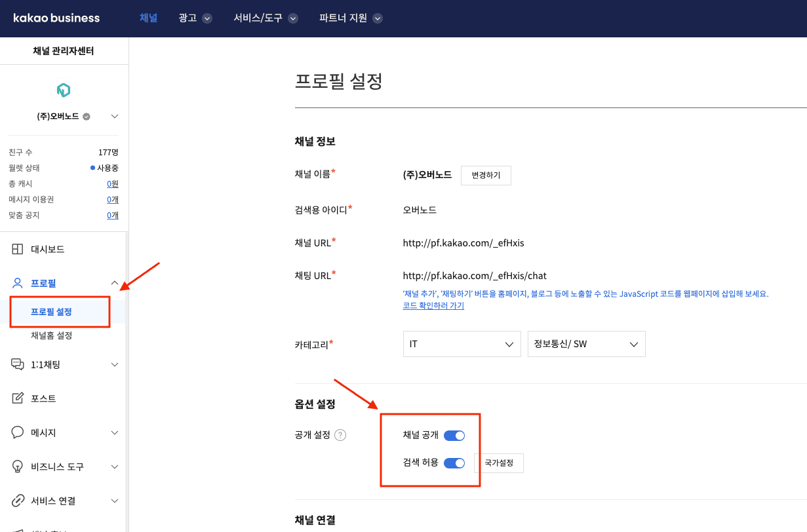The image size is (807, 532).
Task: Click the 프로필 person icon
Action: (18, 283)
